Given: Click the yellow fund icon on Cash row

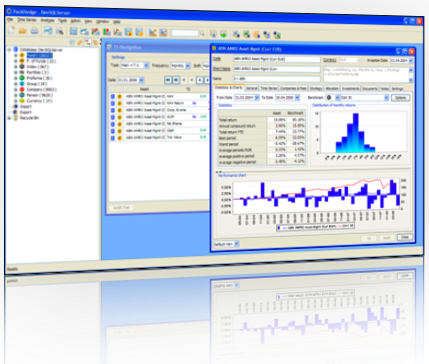Looking at the screenshot, I should pyautogui.click(x=119, y=131).
